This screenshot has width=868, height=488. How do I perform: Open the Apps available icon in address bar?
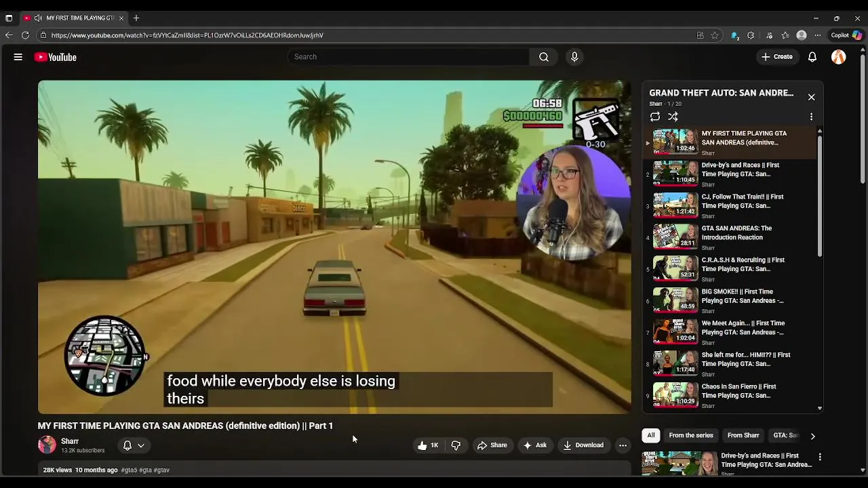point(700,35)
